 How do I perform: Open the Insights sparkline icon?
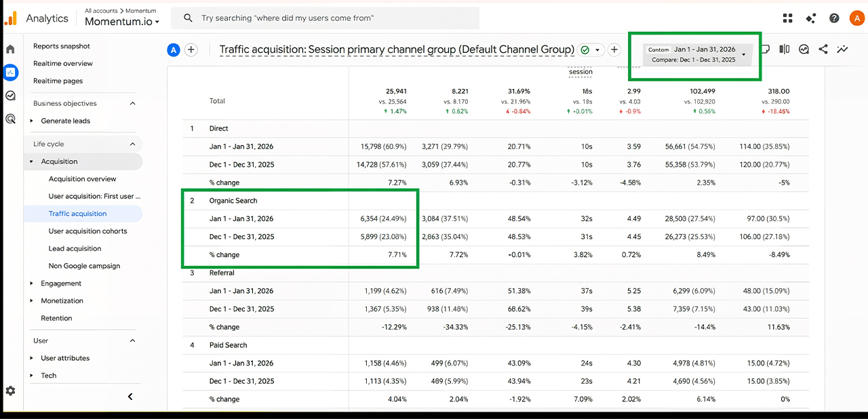(842, 49)
